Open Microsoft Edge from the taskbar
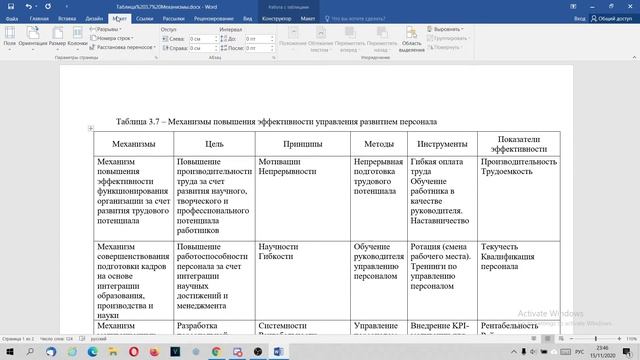The image size is (640, 360). click(93, 351)
